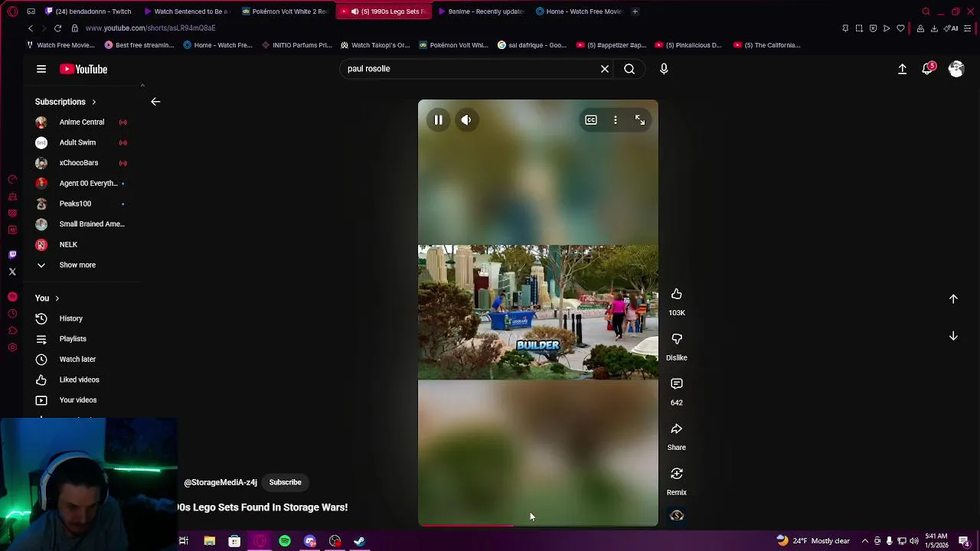The height and width of the screenshot is (551, 980).
Task: Toggle closed captions on the Short
Action: pos(591,120)
